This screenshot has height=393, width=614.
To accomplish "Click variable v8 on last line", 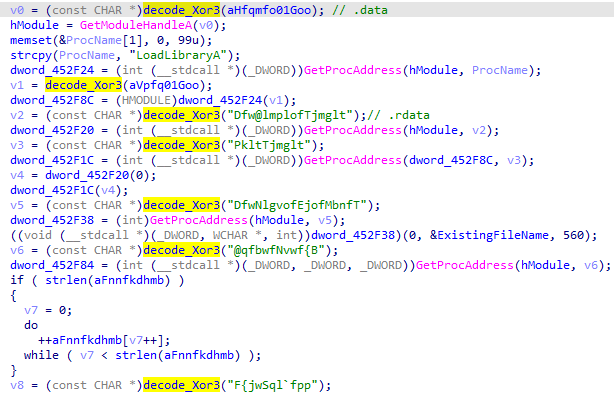I will pos(17,386).
